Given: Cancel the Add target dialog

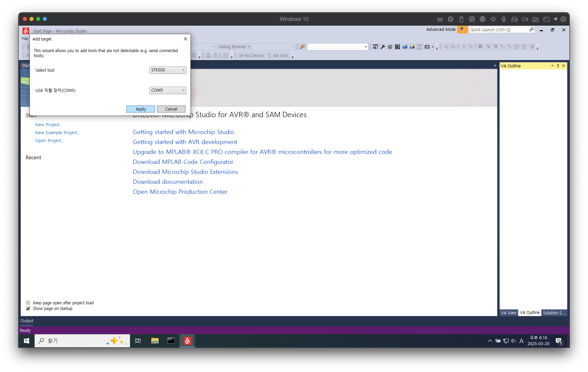Looking at the screenshot, I should (171, 109).
